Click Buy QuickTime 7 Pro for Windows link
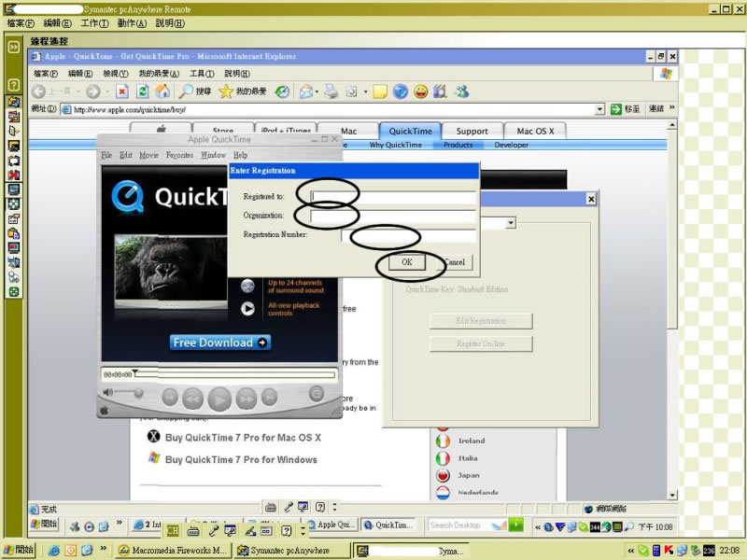The width and height of the screenshot is (747, 560). click(x=241, y=459)
